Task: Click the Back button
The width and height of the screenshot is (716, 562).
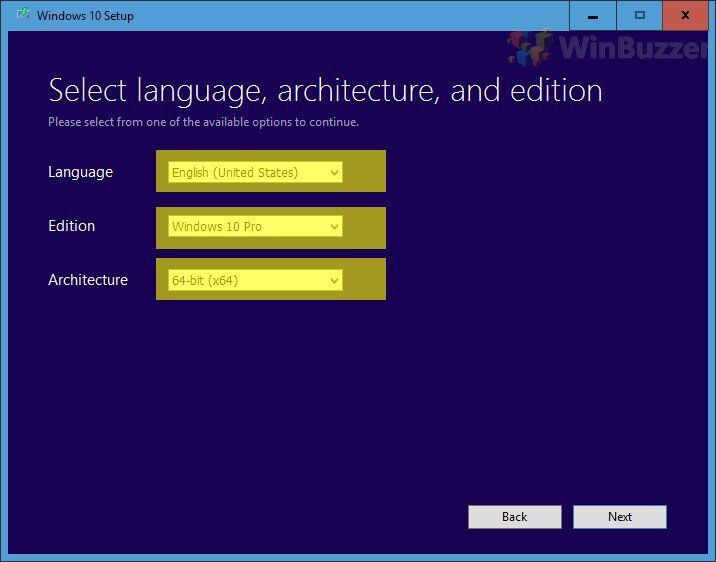Action: click(x=515, y=517)
